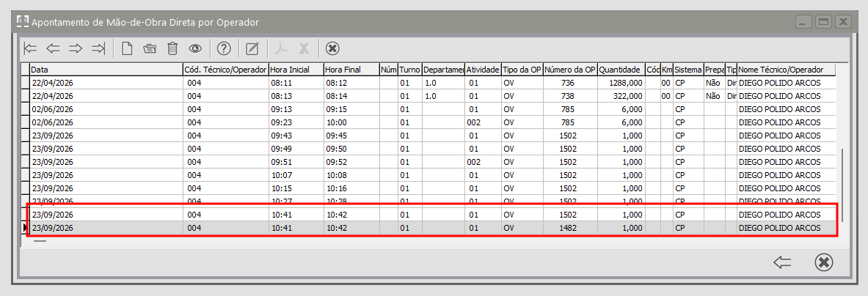Click the Atividade column header
Screen dimensions: 868x296
[484, 70]
